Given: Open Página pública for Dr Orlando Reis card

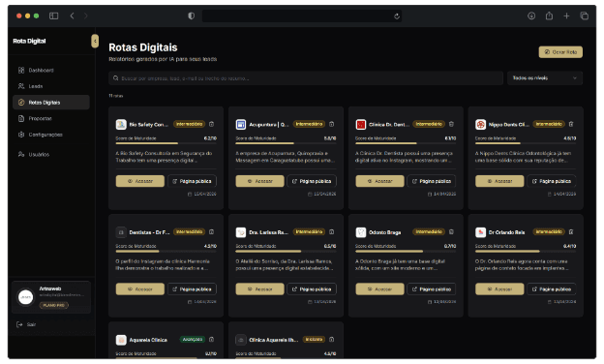Looking at the screenshot, I should tap(552, 289).
